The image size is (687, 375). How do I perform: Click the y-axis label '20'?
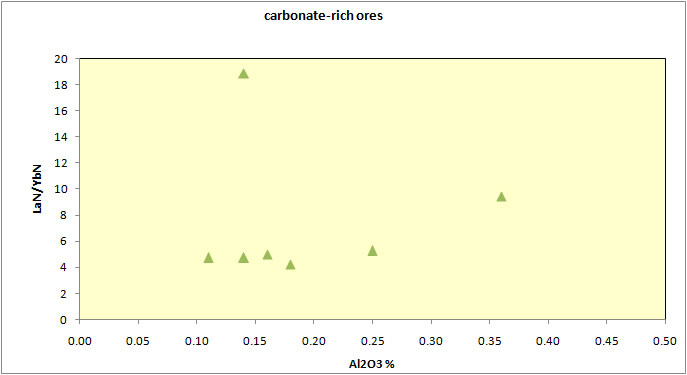tap(61, 59)
